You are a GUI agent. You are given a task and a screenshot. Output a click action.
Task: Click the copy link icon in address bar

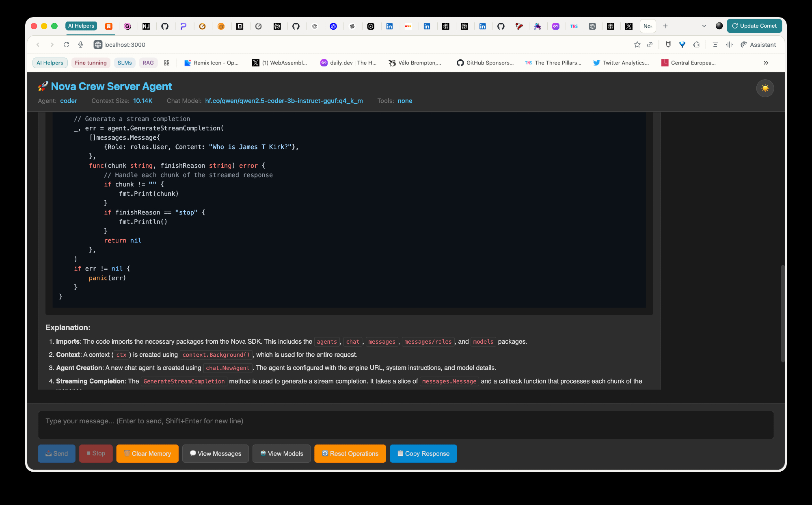[x=650, y=45]
